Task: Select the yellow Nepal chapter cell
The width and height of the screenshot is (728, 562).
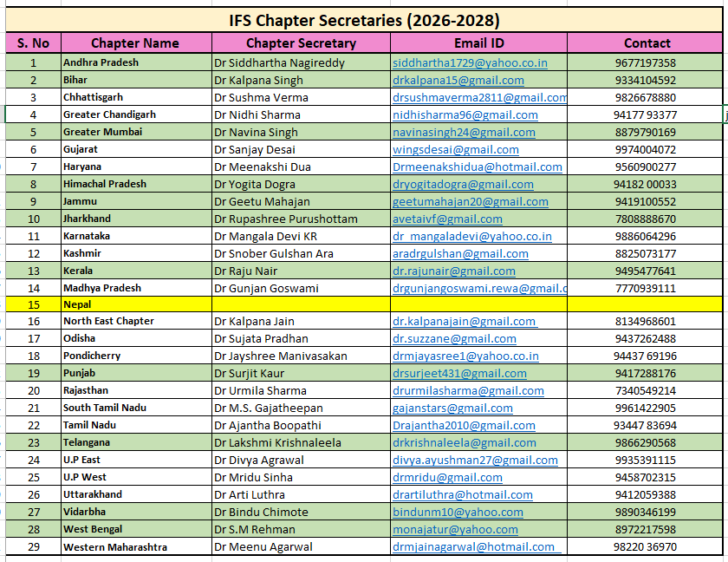Action: coord(135,304)
